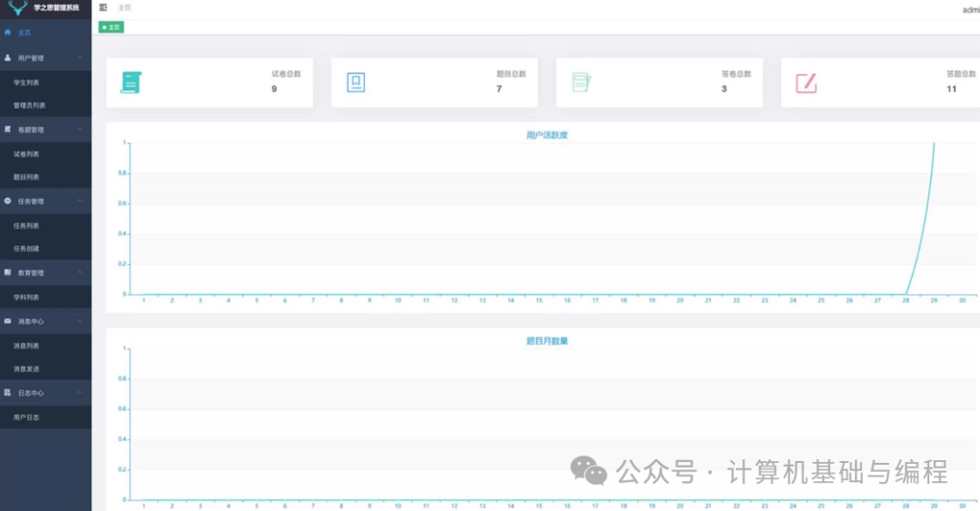Click the pale green document icon on 答卷总数 card
The width and height of the screenshot is (980, 511).
(x=582, y=83)
